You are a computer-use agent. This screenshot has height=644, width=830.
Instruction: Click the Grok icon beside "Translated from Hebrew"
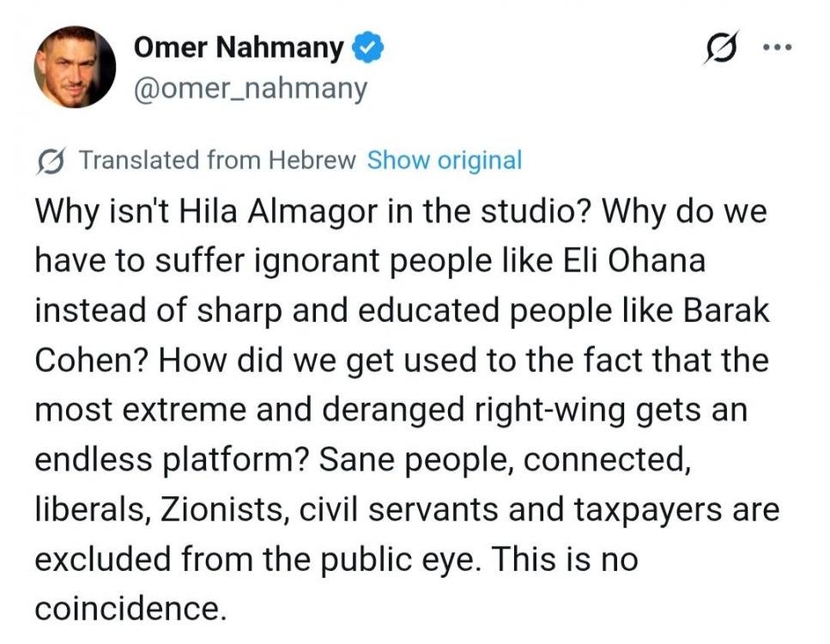pyautogui.click(x=53, y=161)
